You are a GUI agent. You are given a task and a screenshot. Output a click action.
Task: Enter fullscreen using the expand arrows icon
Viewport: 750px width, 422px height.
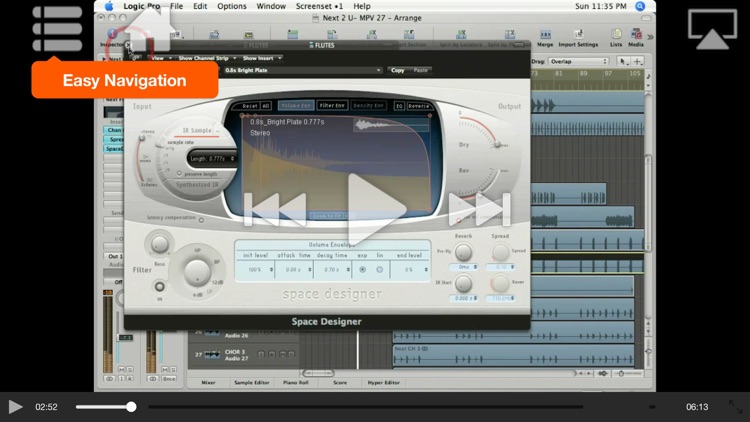(x=735, y=407)
